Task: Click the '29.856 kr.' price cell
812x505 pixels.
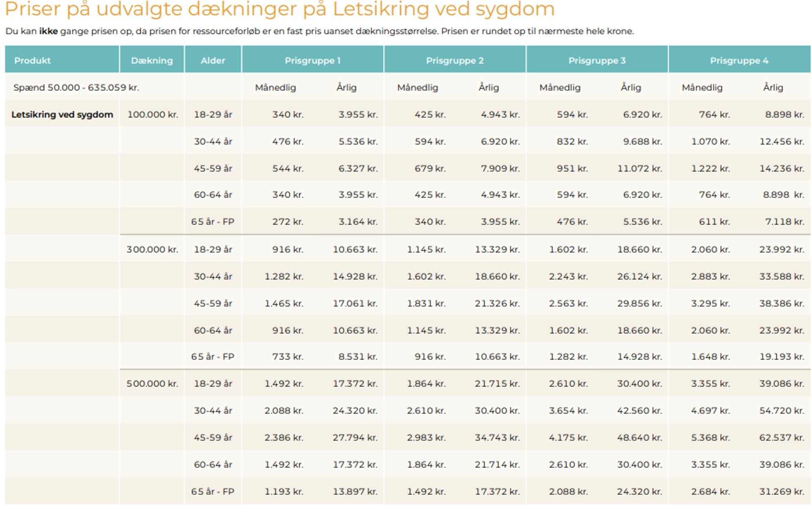Action: coord(639,303)
